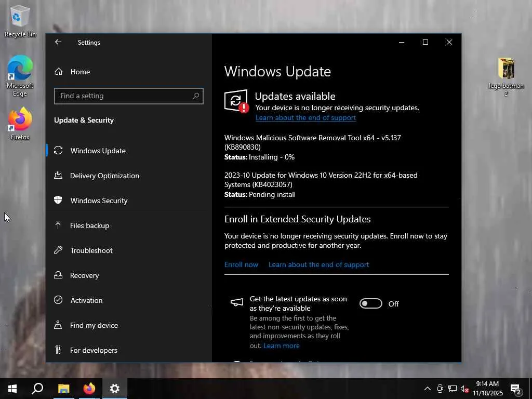This screenshot has width=532, height=399.
Task: Click the Updates available status icon
Action: 236,101
